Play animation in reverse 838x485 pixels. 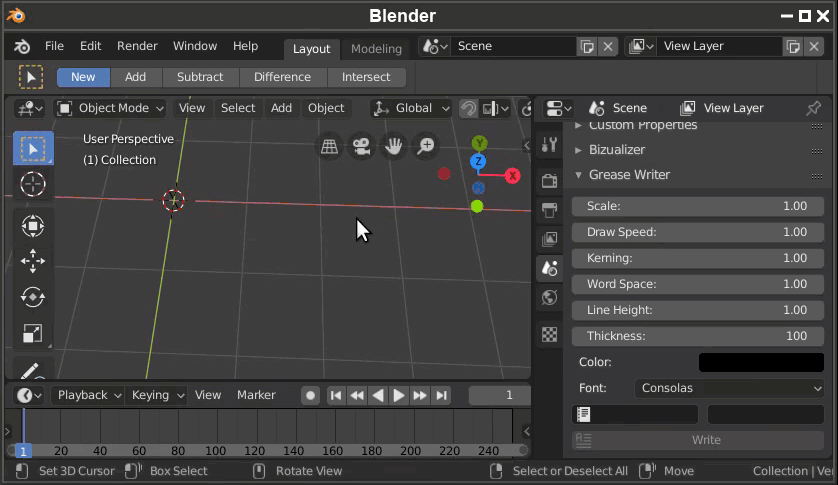click(x=378, y=396)
